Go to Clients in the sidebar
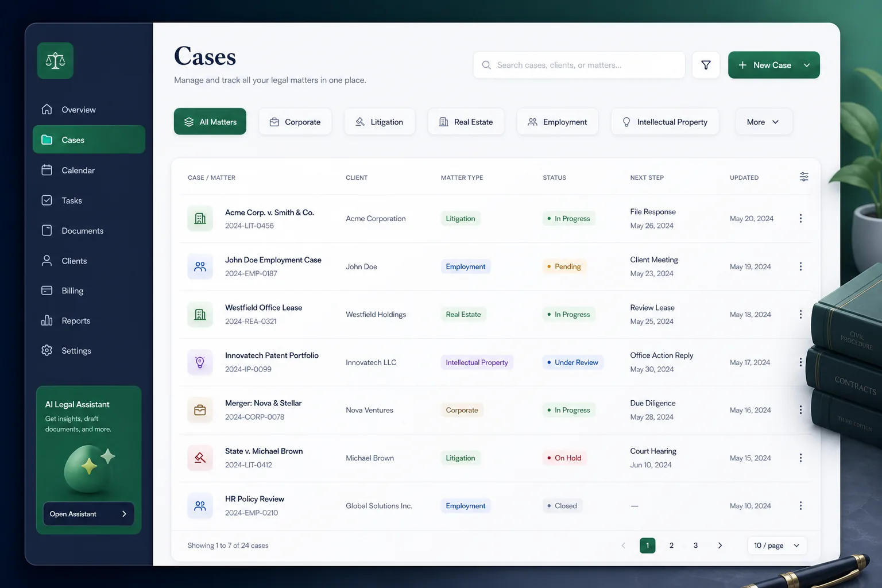882x588 pixels. coord(89,261)
